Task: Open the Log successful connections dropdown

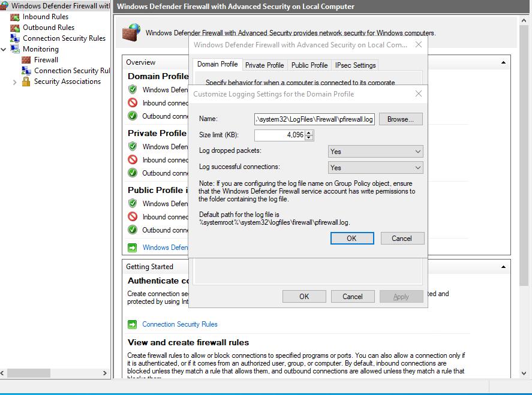Action: (x=375, y=168)
